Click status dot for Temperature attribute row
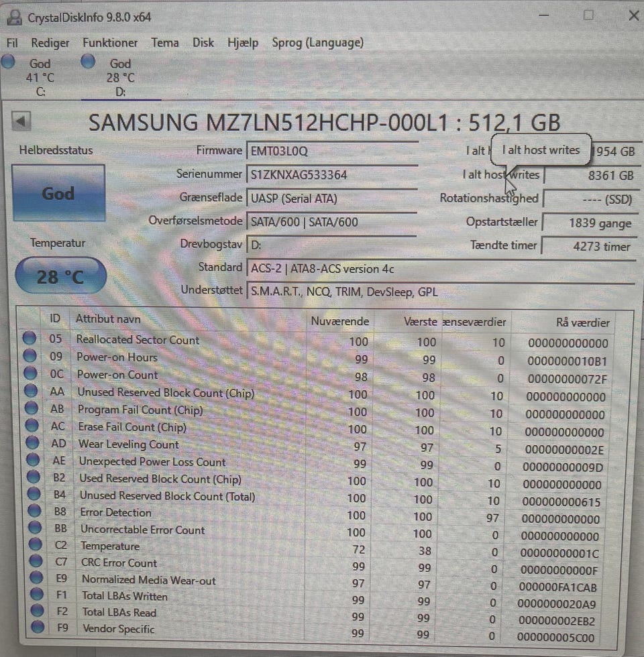The width and height of the screenshot is (644, 657). click(x=35, y=544)
